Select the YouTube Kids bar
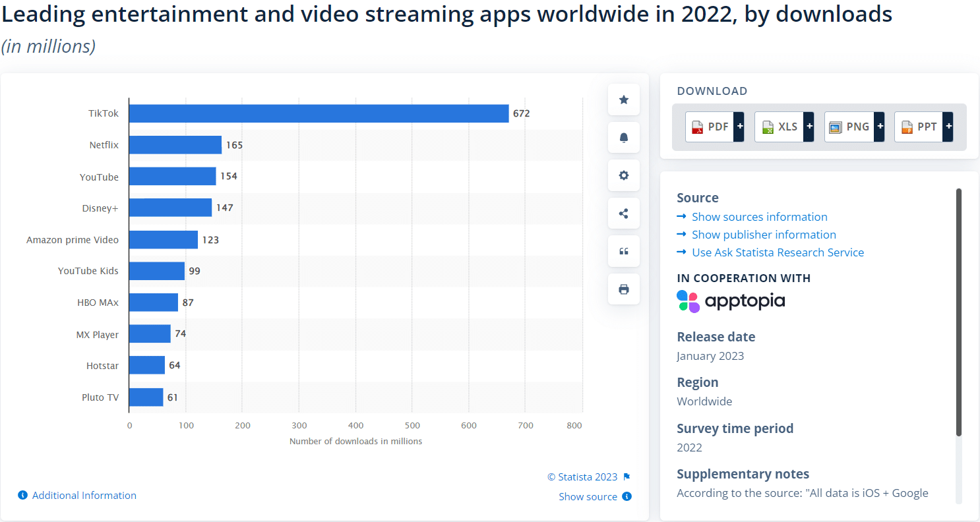This screenshot has height=522, width=980. (157, 271)
